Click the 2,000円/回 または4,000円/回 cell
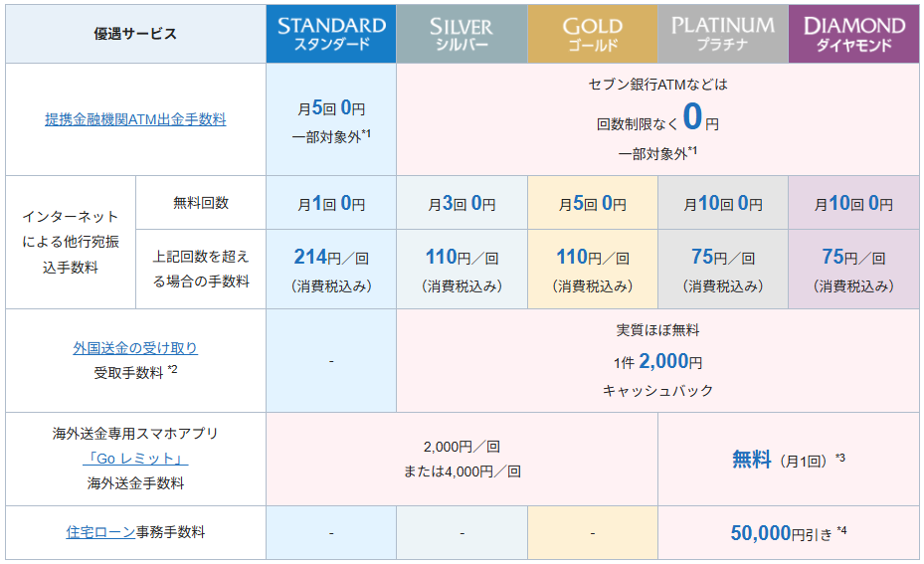 [x=462, y=460]
